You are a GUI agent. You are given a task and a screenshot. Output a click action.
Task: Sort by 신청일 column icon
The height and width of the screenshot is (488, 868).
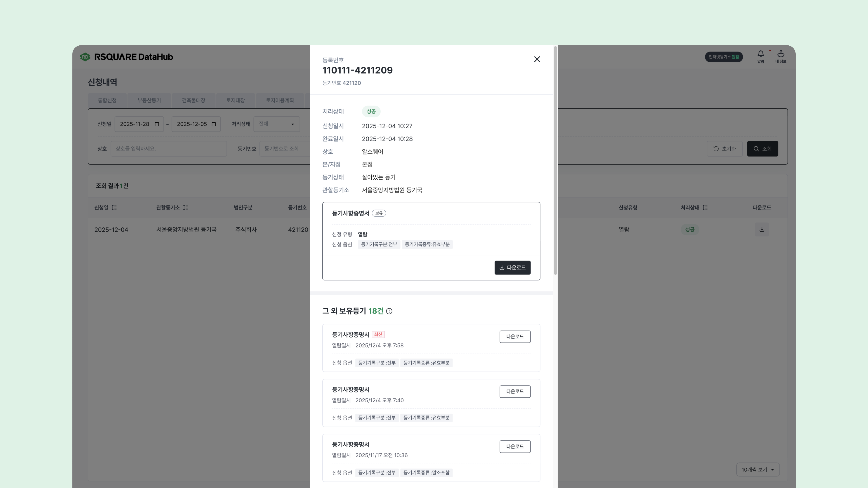[114, 207]
